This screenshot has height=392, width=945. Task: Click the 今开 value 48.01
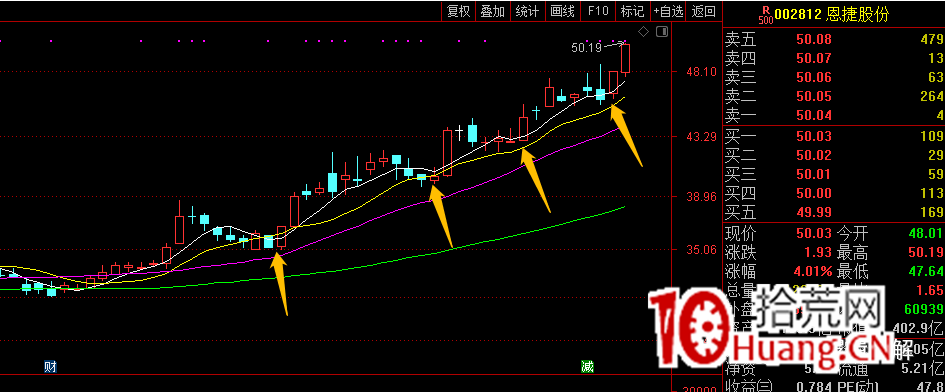click(926, 233)
